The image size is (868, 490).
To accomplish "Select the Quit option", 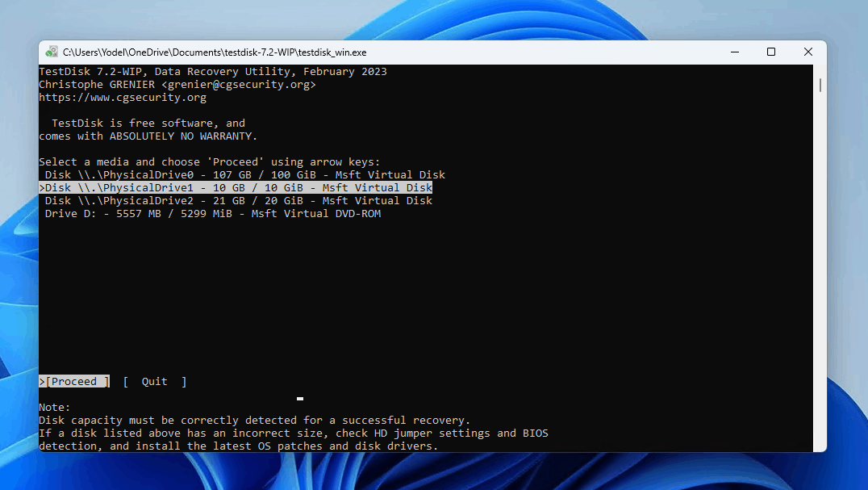I will click(x=154, y=382).
